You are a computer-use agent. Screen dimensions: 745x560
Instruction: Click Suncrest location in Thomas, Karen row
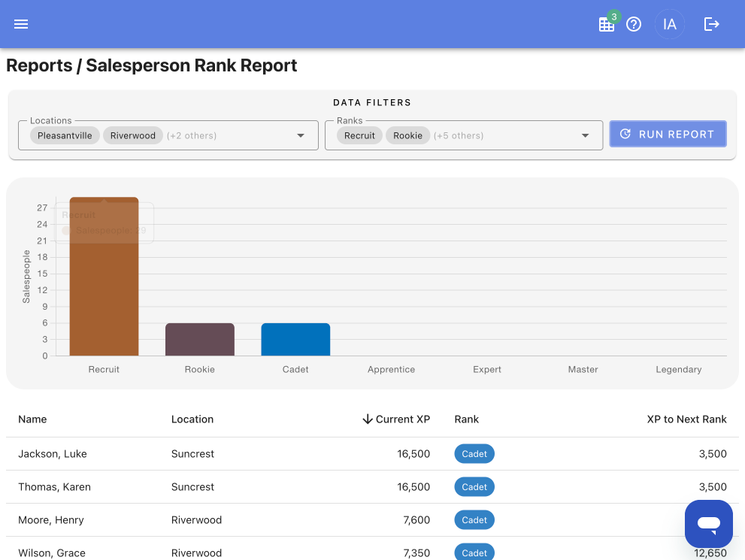pos(192,487)
